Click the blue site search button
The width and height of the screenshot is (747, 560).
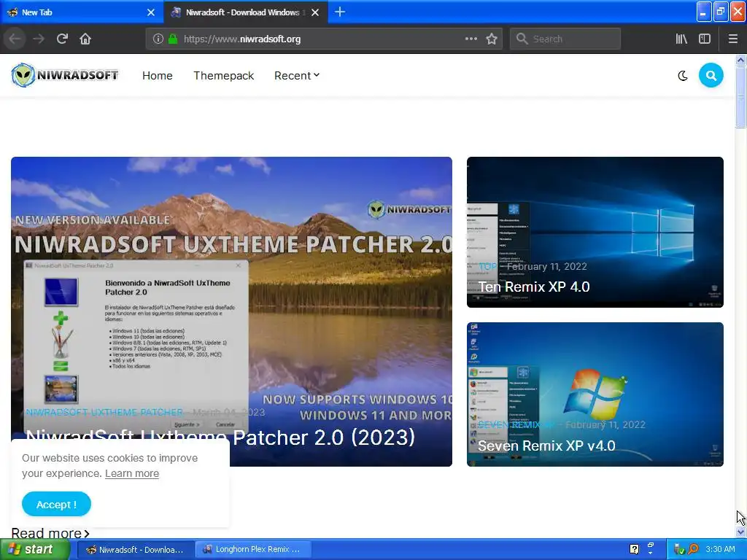tap(711, 75)
